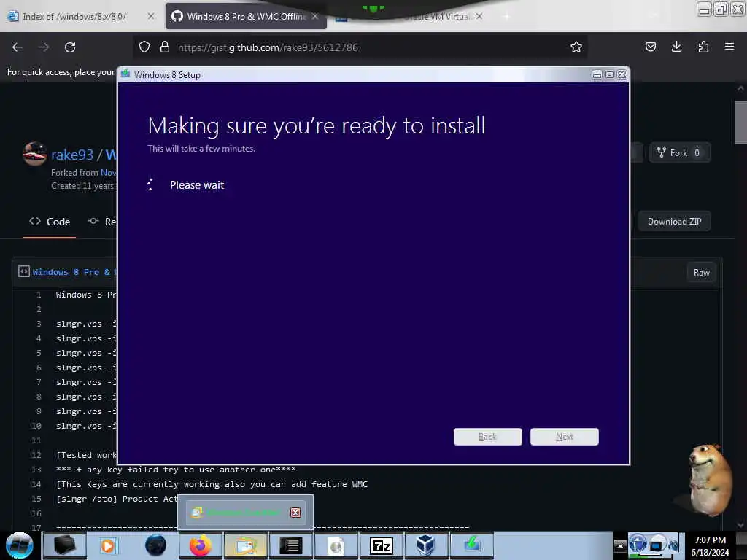
Task: Click Next in Windows 8 Setup
Action: 564,437
